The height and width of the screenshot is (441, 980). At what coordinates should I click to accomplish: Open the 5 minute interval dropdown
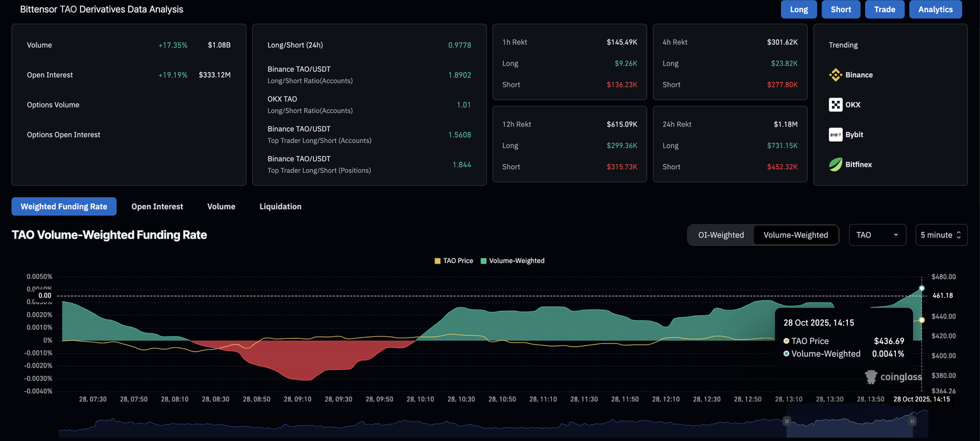coord(941,235)
